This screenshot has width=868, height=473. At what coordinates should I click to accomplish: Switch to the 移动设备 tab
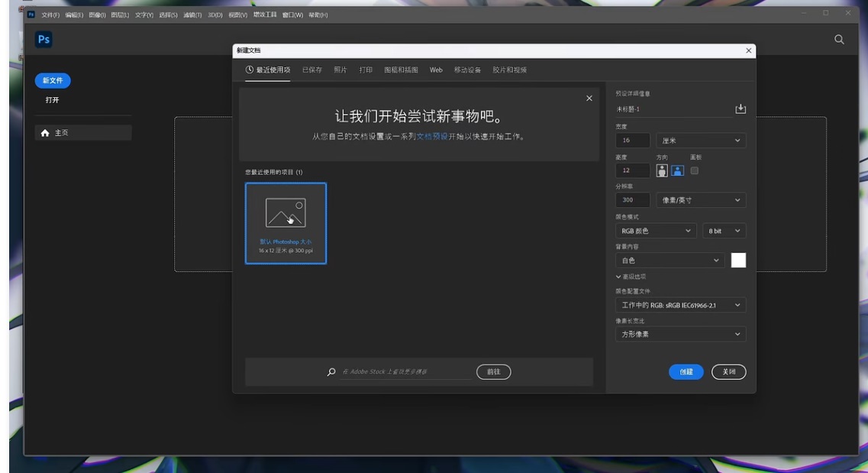(x=468, y=70)
